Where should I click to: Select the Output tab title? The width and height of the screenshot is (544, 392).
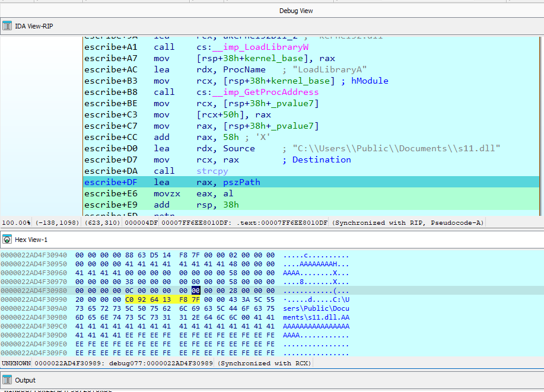25,380
